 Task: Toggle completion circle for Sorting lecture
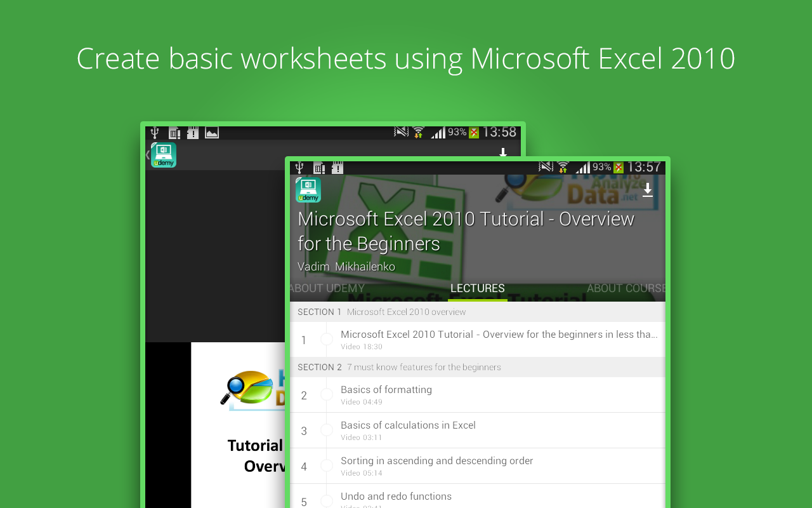click(x=327, y=465)
